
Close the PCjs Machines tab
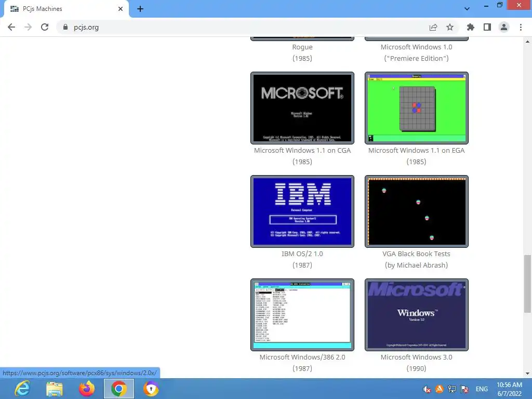click(121, 9)
